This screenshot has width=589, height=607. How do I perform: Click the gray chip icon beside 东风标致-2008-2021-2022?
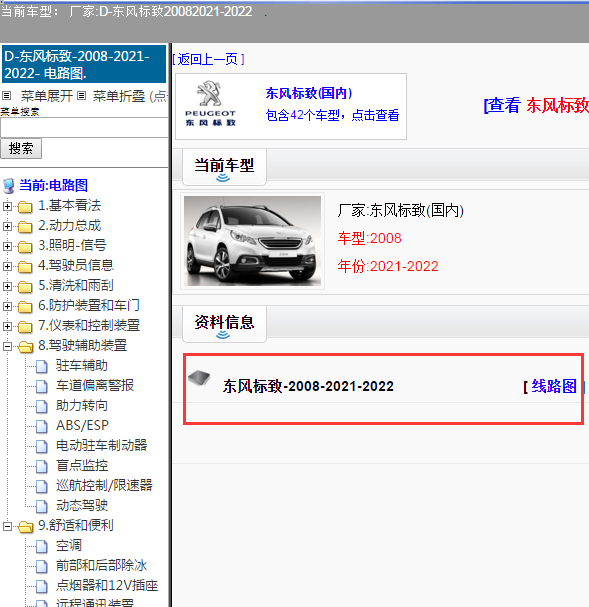pyautogui.click(x=199, y=378)
